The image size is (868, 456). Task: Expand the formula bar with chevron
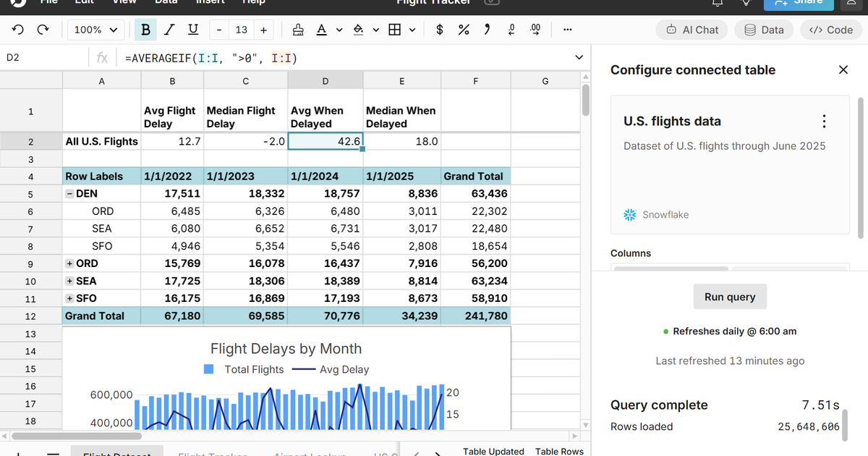tap(579, 58)
